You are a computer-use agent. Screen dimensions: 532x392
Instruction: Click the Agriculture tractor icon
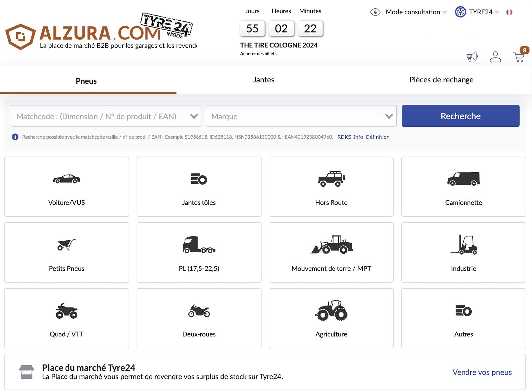pos(331,310)
